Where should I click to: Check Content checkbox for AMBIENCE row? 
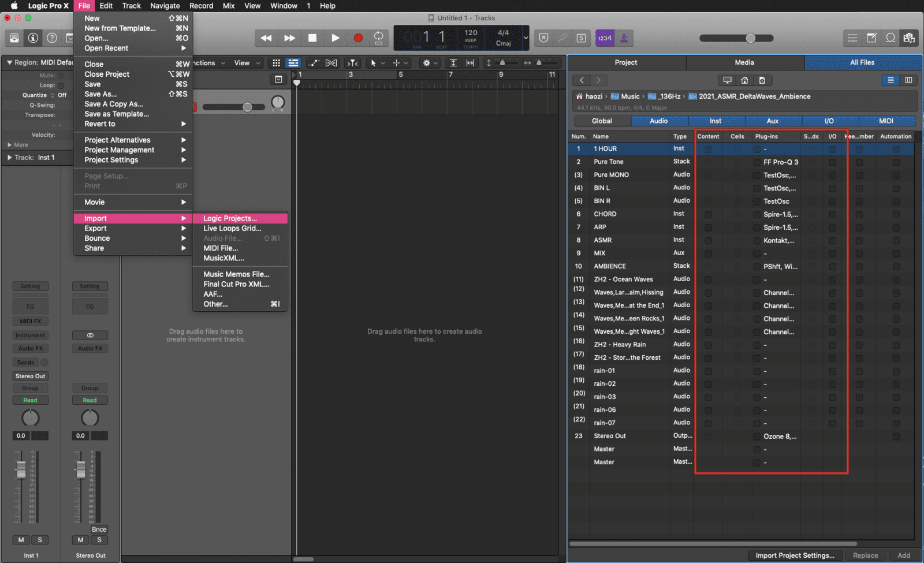(708, 267)
